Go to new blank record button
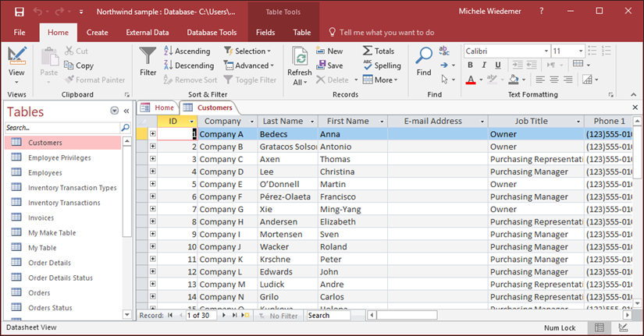The image size is (644, 336). pyautogui.click(x=245, y=315)
